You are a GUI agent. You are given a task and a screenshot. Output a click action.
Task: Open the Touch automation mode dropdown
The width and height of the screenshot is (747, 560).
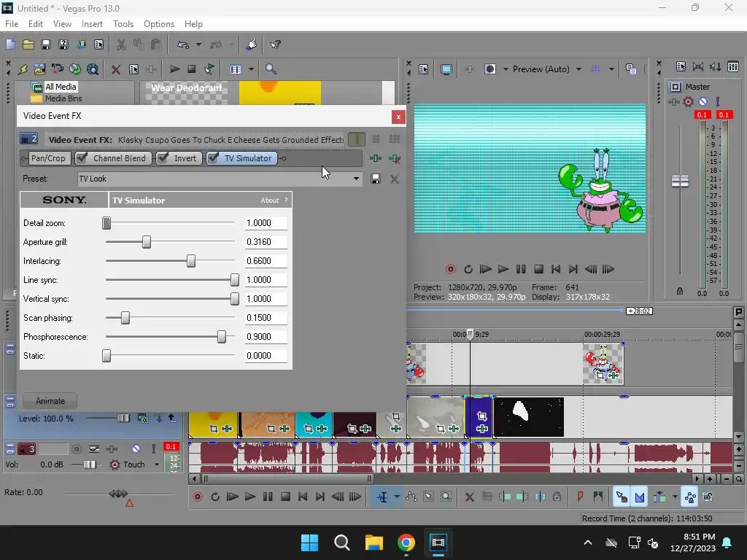point(157,464)
